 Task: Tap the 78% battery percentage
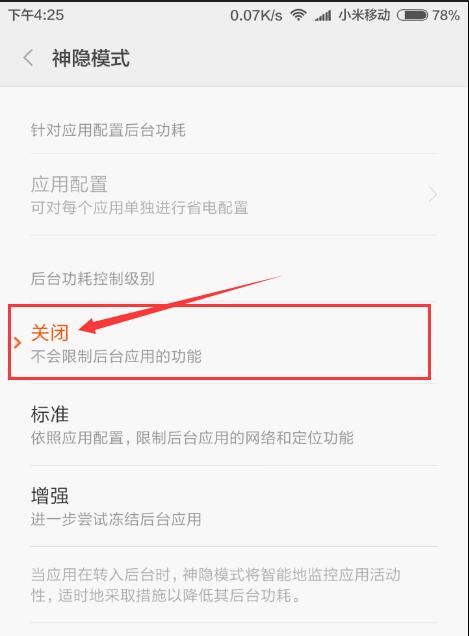[x=445, y=15]
